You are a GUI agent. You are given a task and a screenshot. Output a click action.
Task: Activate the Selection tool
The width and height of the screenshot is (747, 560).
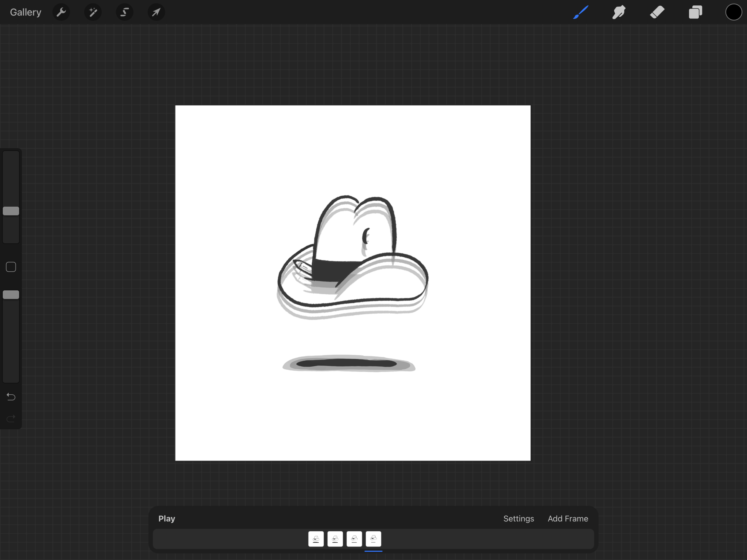point(125,13)
